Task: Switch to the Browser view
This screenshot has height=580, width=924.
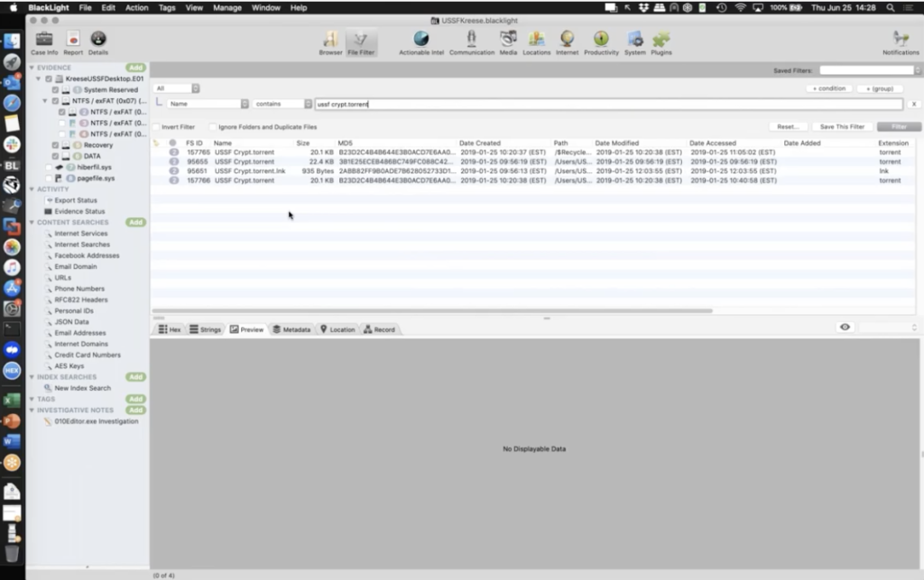Action: pos(330,43)
